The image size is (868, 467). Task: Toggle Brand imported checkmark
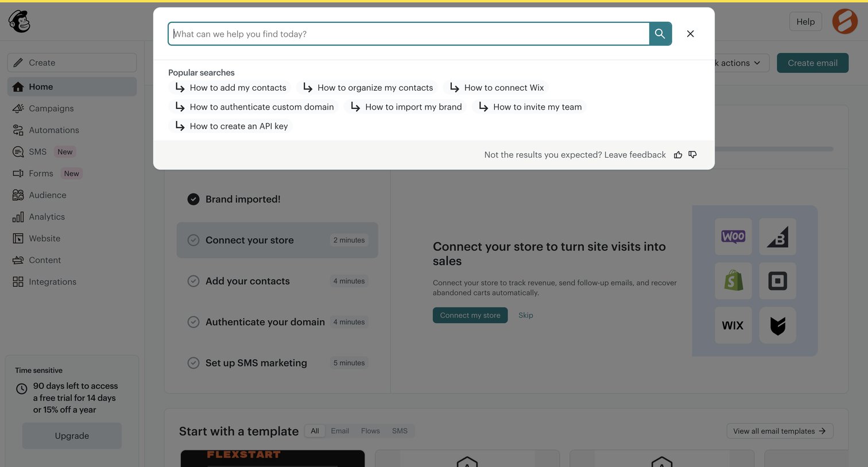tap(193, 199)
